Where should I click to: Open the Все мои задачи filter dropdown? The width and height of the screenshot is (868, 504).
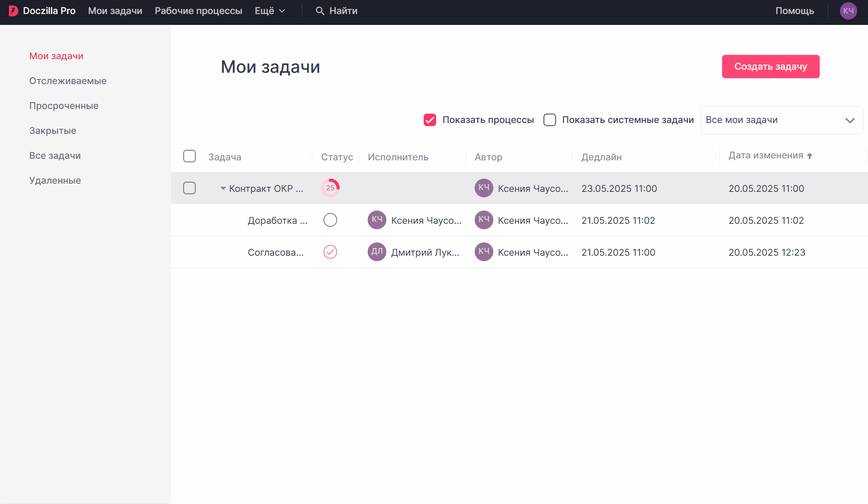pos(782,120)
